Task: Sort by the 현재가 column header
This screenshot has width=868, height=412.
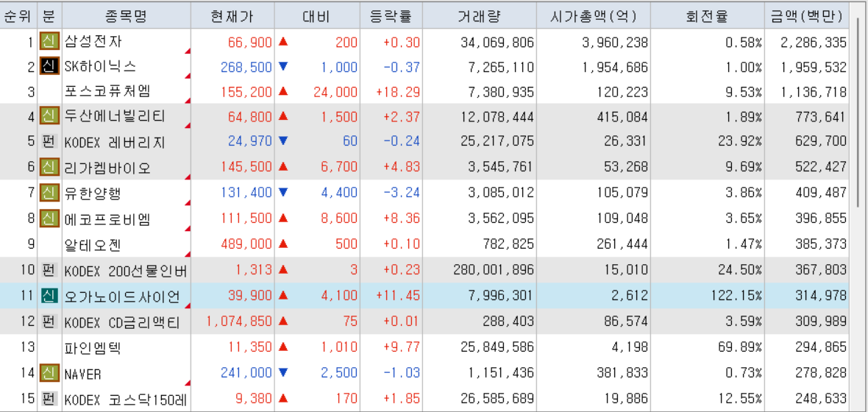Action: (x=232, y=16)
